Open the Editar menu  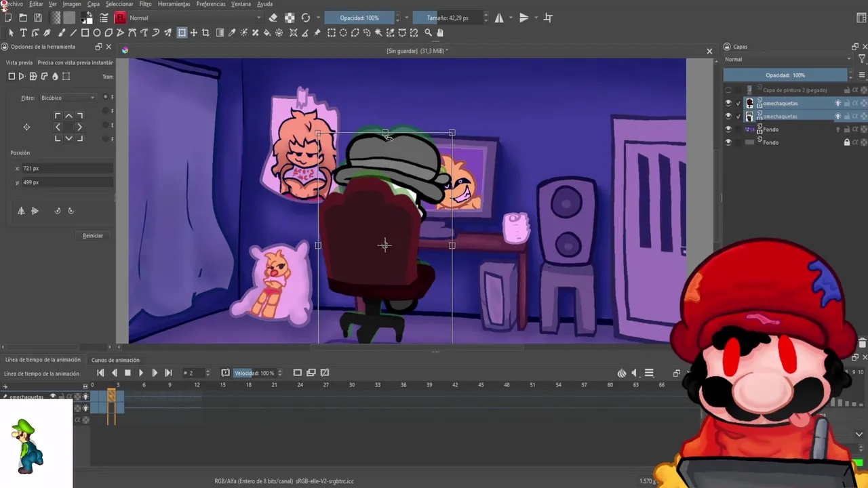pos(36,4)
